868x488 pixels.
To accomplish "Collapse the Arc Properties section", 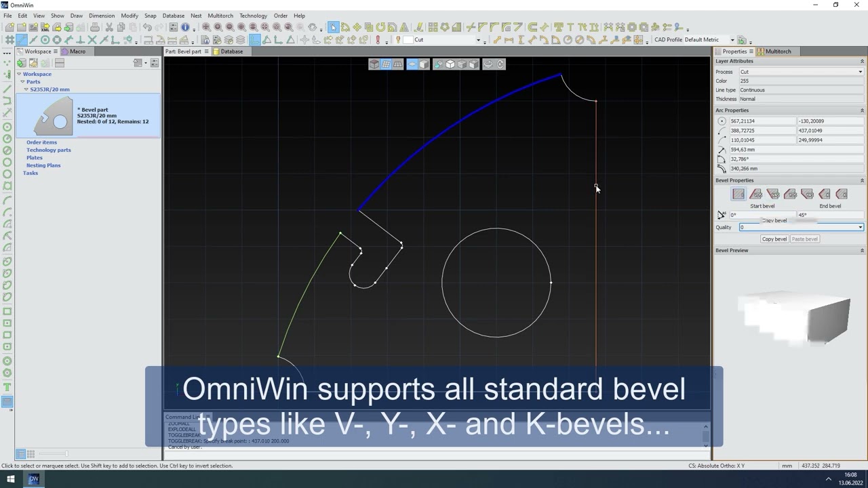I will [862, 110].
